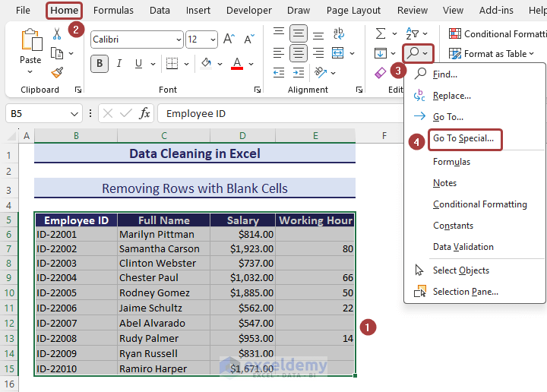Screen dimensions: 547x392
Task: Increase font size with the larger A icon
Action: (x=229, y=39)
